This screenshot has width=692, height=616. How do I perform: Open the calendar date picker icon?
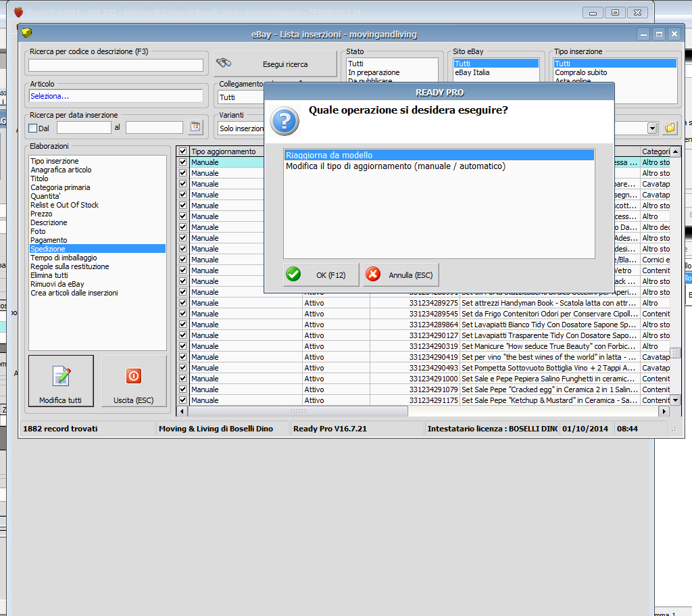(195, 127)
